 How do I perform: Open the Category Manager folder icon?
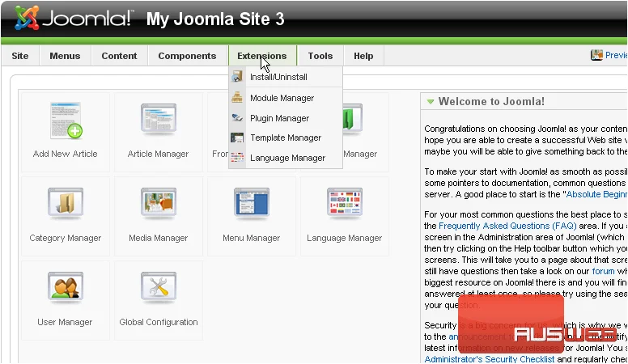tap(66, 202)
